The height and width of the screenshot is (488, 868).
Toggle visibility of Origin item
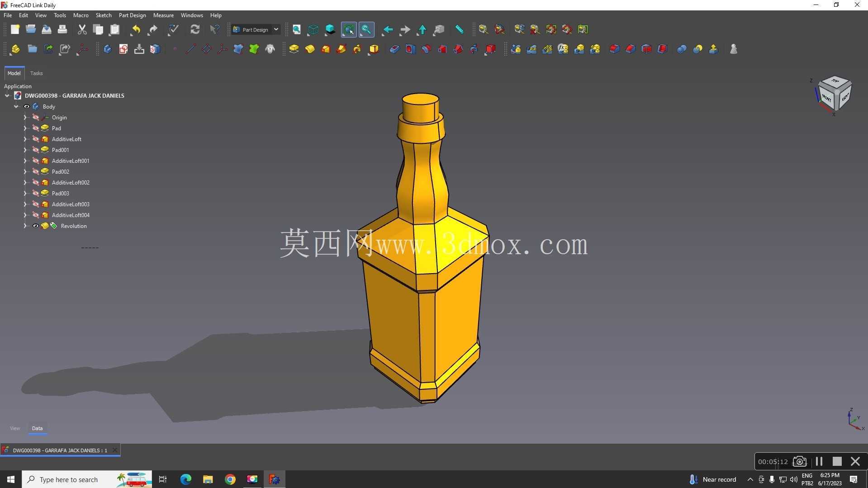36,118
